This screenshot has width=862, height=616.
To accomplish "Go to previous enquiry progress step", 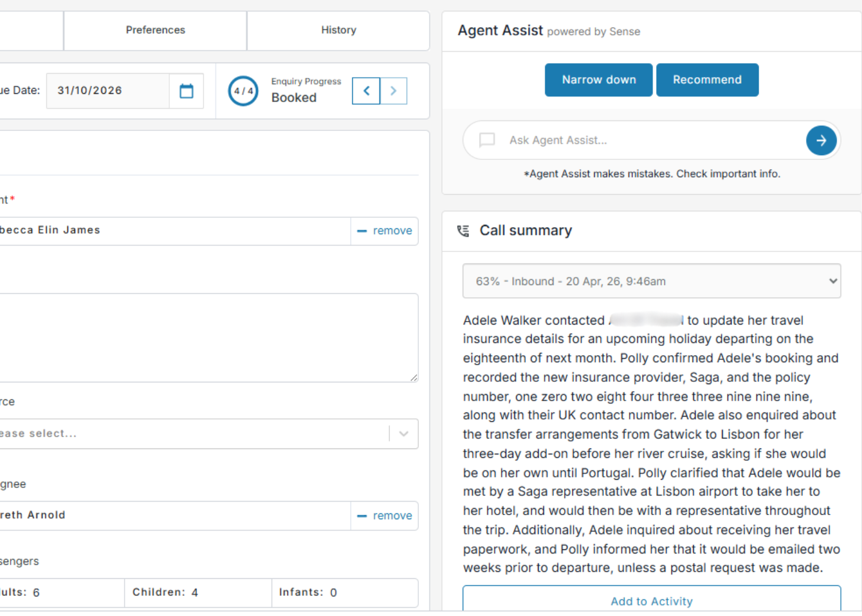I will tap(366, 91).
